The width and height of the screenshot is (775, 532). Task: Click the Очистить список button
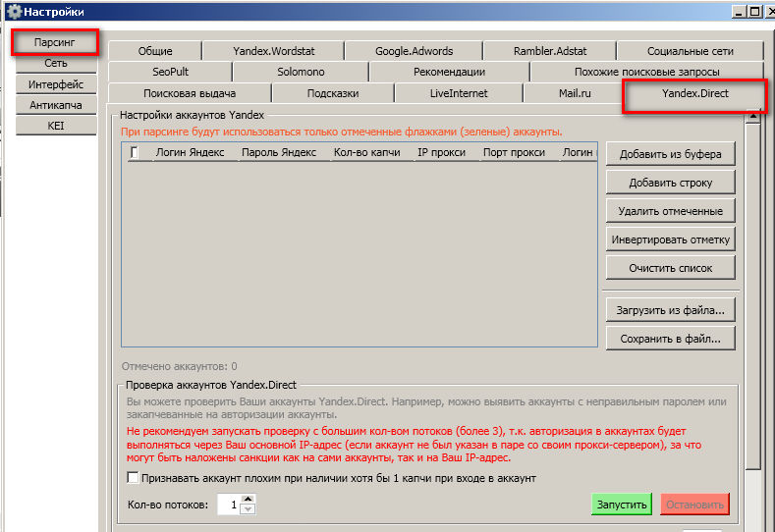[671, 268]
